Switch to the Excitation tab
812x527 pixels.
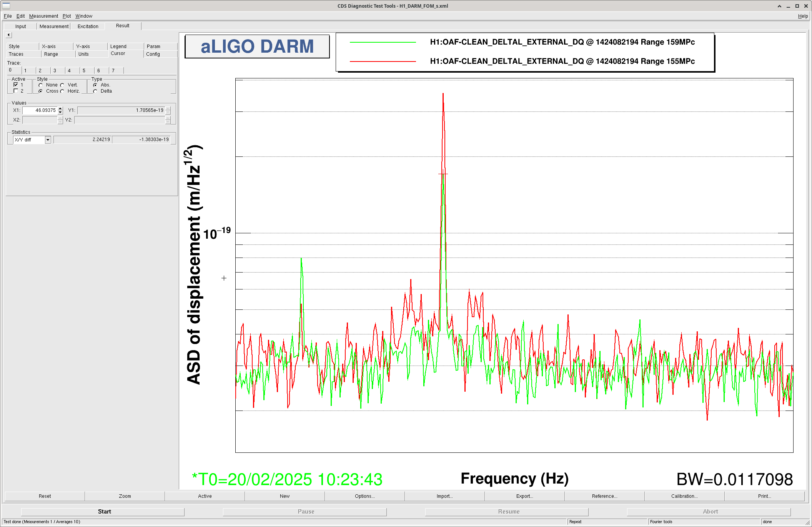coord(88,27)
